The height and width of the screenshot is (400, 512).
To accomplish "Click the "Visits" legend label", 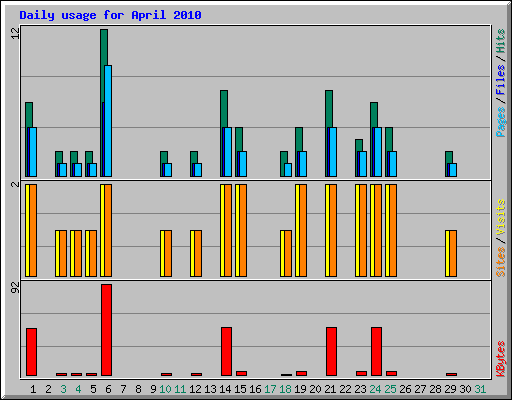I will 500,217.
